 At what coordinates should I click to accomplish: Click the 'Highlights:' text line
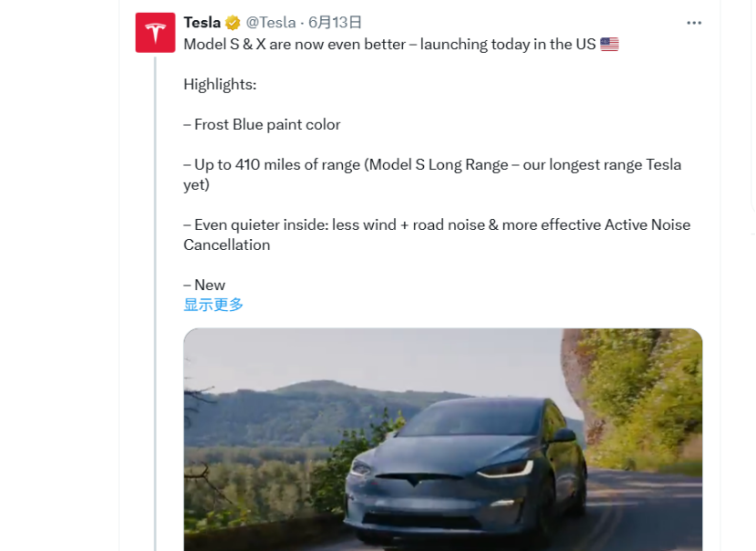220,85
